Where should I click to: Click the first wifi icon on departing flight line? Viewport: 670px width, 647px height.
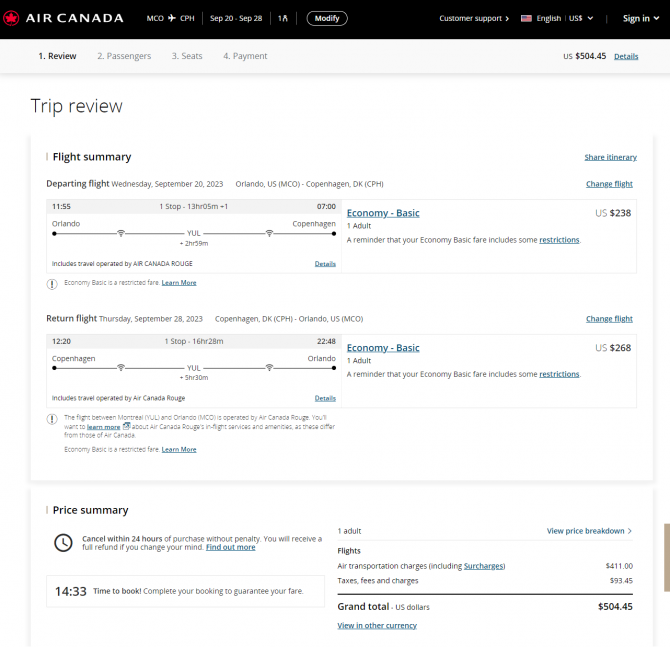121,233
